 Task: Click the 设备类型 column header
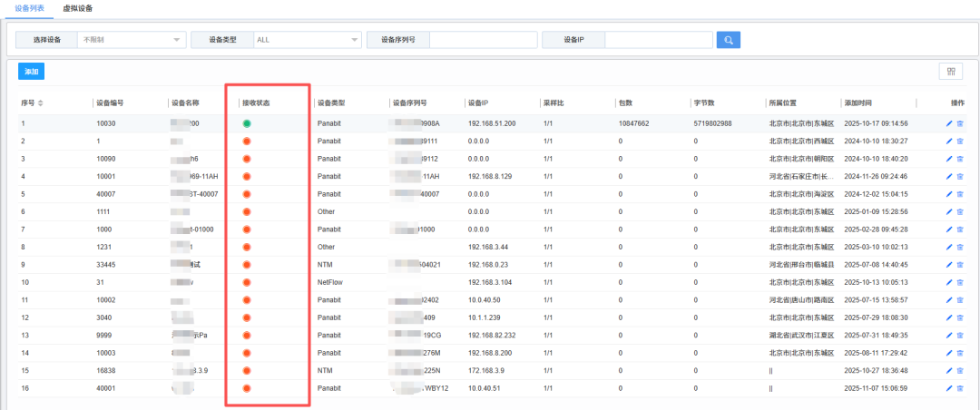[x=330, y=103]
